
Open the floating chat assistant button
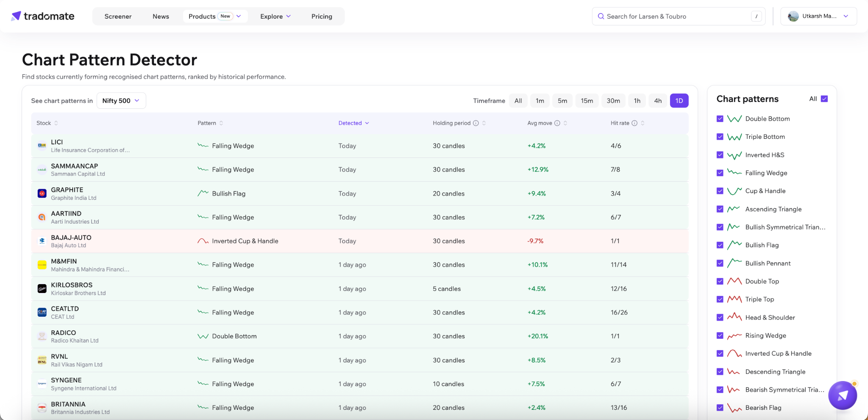click(843, 395)
